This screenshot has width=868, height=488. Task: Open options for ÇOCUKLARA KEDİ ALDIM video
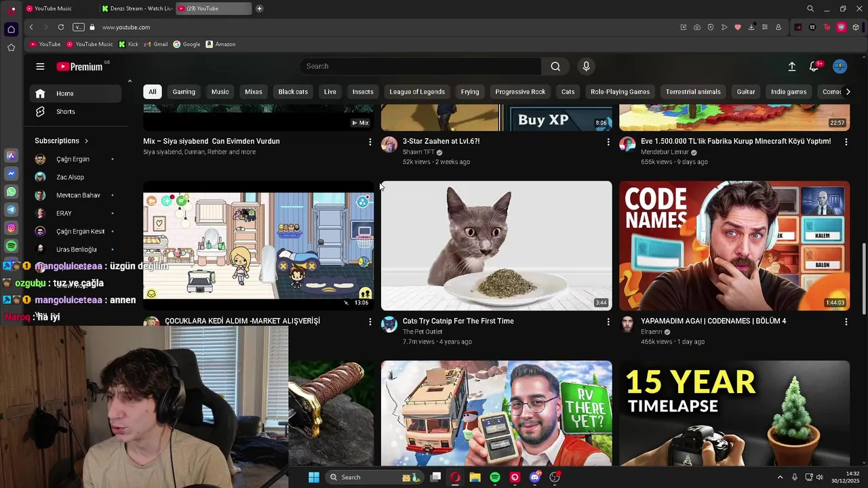(370, 321)
